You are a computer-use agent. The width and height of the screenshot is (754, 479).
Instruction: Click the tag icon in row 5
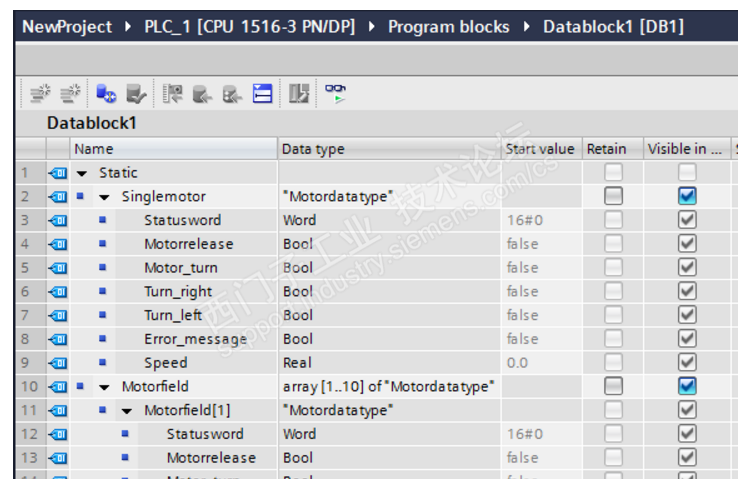[x=58, y=268]
